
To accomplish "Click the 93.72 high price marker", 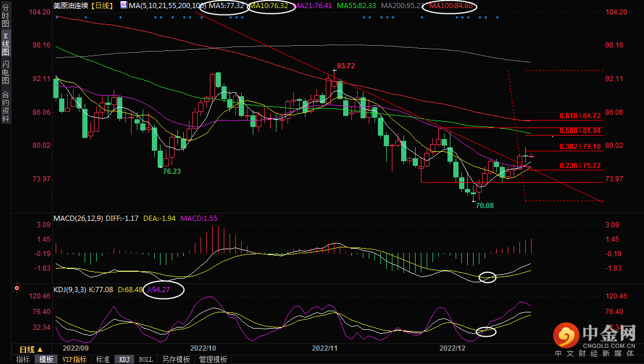I will 345,66.
